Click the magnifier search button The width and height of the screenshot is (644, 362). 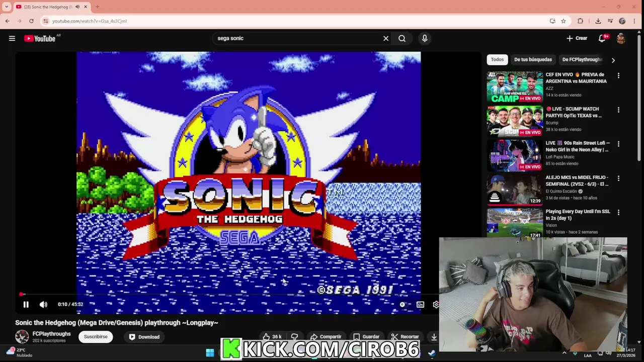[x=402, y=38]
